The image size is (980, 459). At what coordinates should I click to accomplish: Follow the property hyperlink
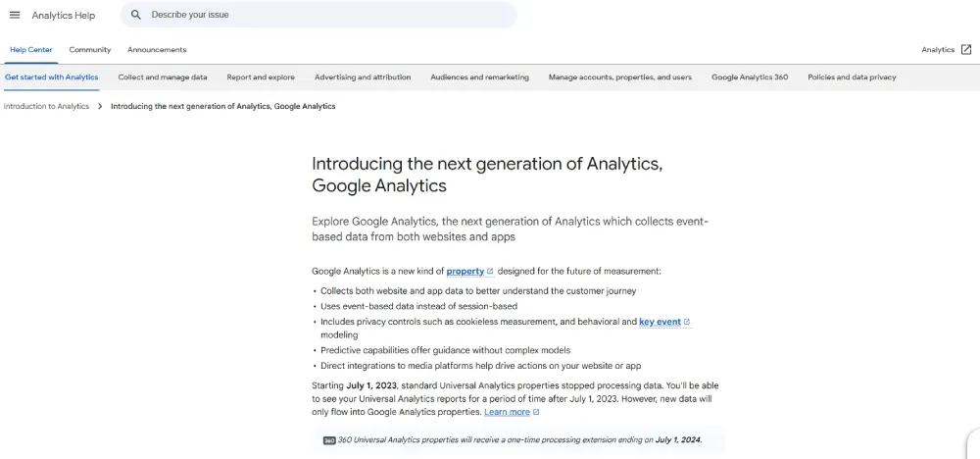[x=465, y=272]
